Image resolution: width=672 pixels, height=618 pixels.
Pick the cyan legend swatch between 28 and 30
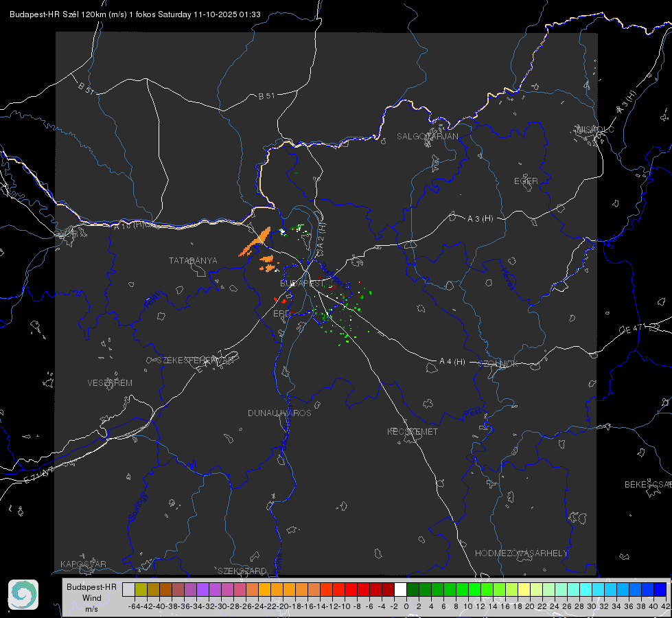(586, 589)
